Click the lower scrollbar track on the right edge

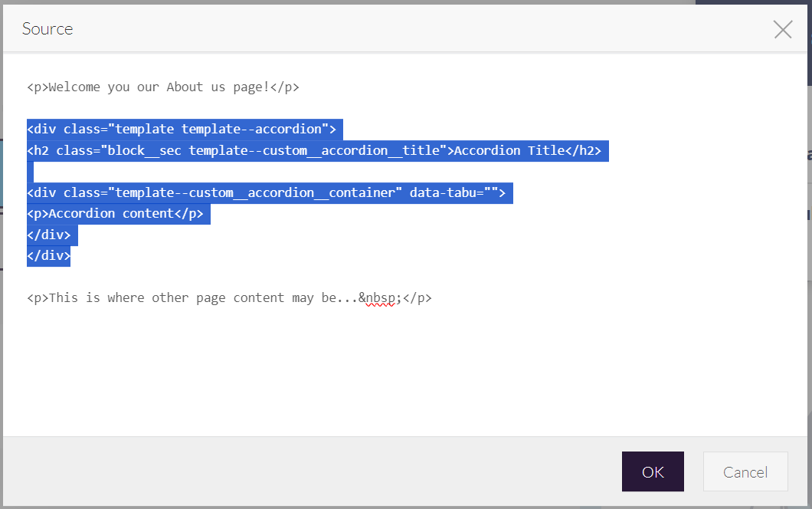click(807, 307)
